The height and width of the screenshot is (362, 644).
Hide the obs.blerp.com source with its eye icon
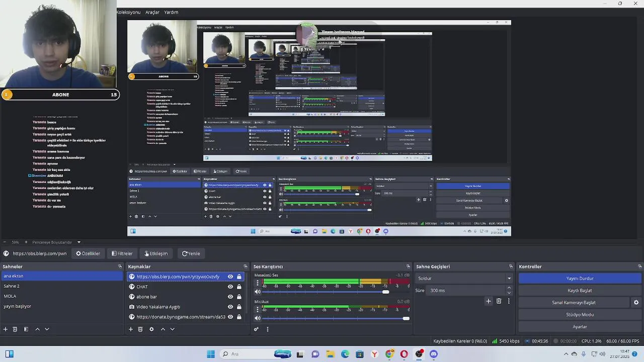coord(230,277)
